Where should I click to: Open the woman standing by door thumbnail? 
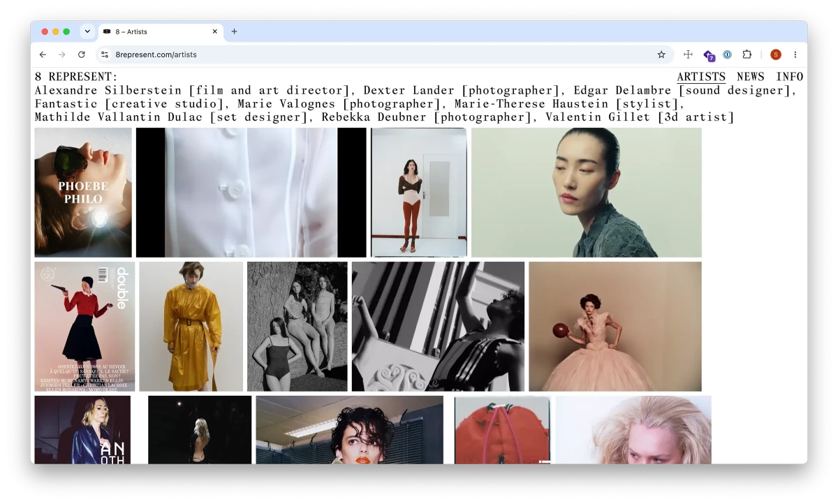pos(419,193)
